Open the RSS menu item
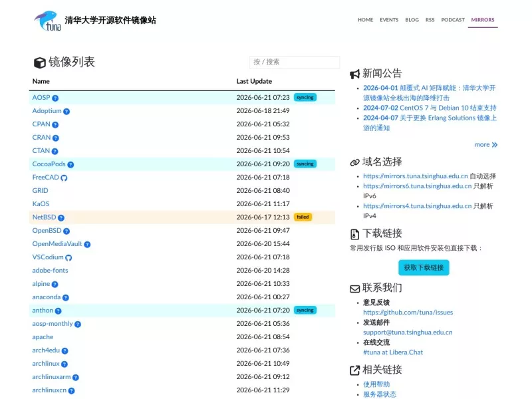 (x=430, y=20)
